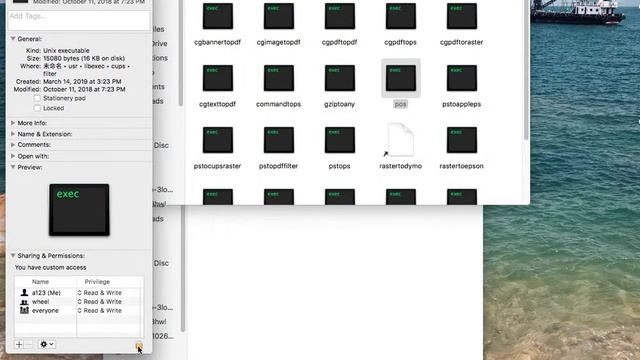Click the everyone group icon

[24, 311]
